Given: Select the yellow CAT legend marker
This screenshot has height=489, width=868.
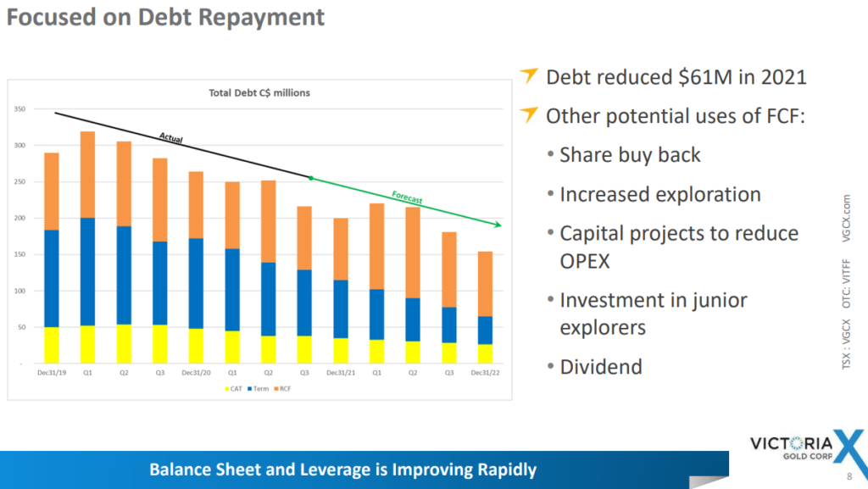Looking at the screenshot, I should (x=226, y=389).
